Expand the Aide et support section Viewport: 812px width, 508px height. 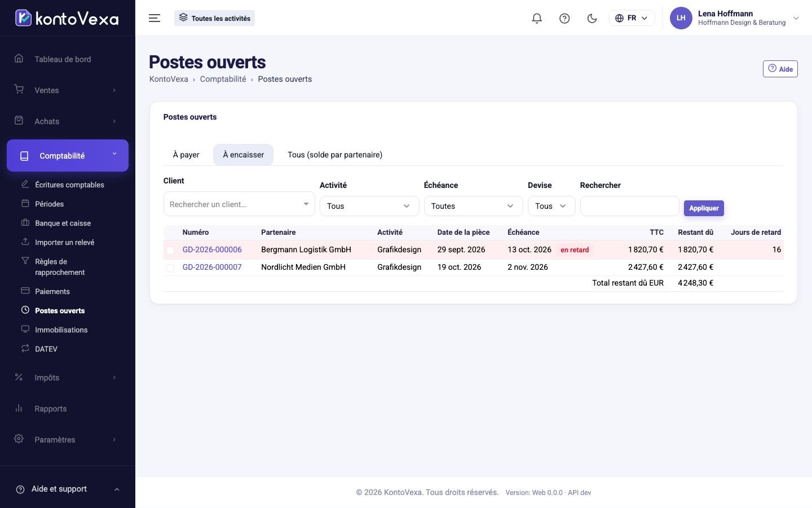click(68, 489)
